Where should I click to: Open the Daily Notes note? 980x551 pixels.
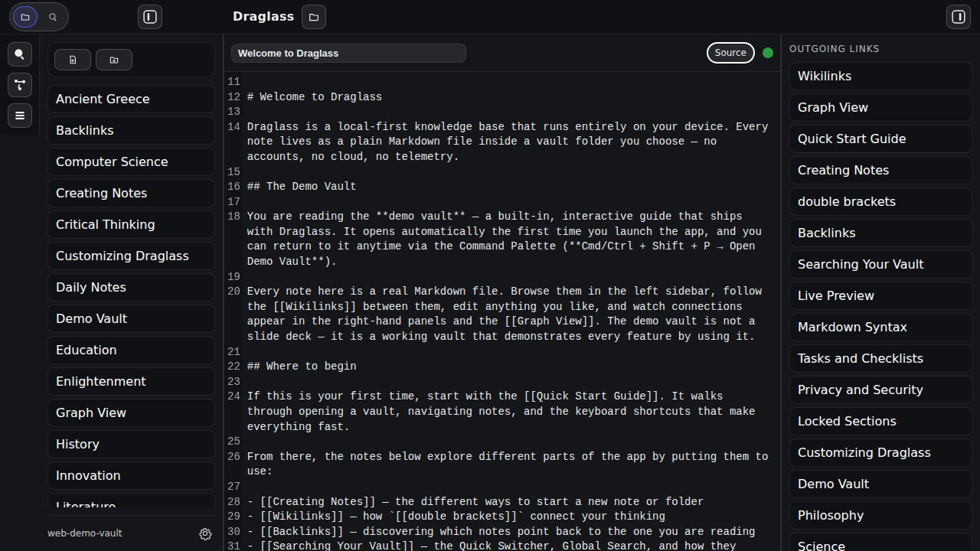pyautogui.click(x=131, y=287)
